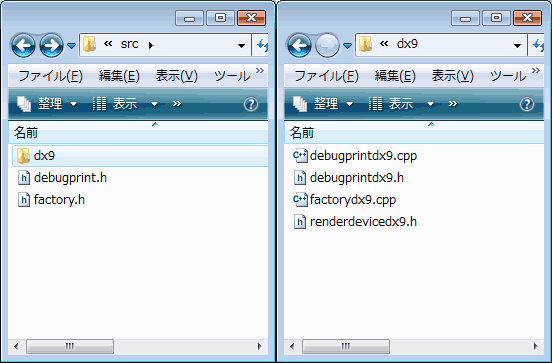Select renderdevicedx9.h file
This screenshot has width=552, height=363.
tap(355, 222)
